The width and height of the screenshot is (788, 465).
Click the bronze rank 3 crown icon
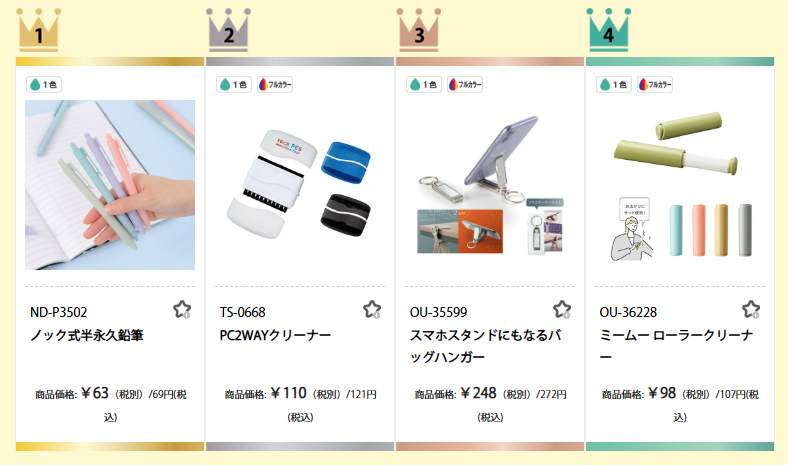click(419, 30)
